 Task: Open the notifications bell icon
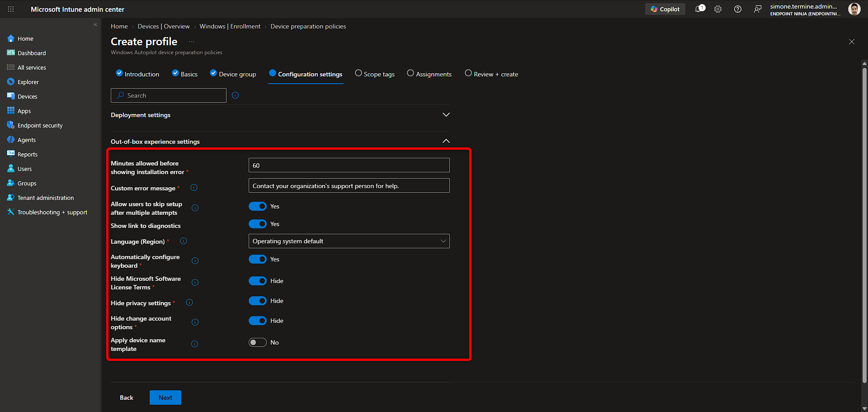(x=700, y=9)
